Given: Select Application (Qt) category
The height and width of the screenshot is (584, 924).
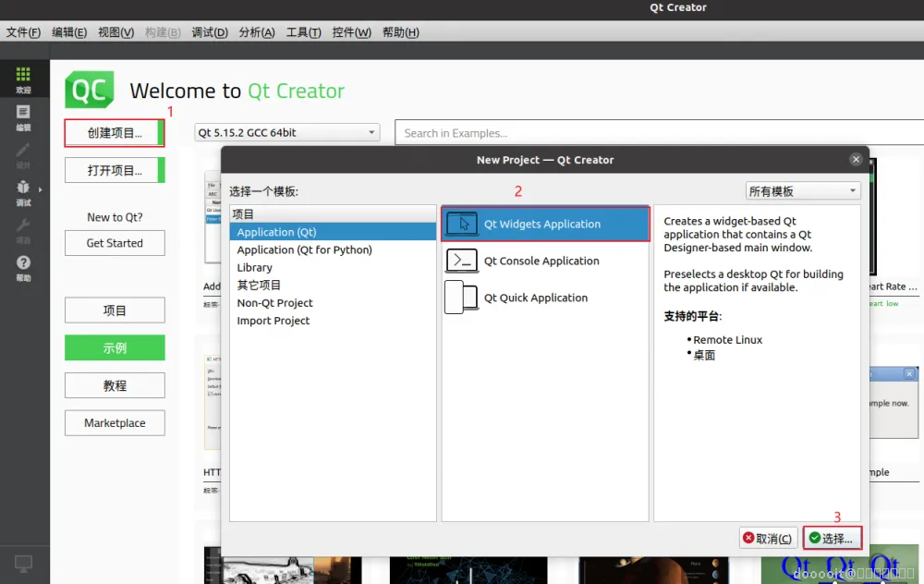Looking at the screenshot, I should pyautogui.click(x=333, y=232).
